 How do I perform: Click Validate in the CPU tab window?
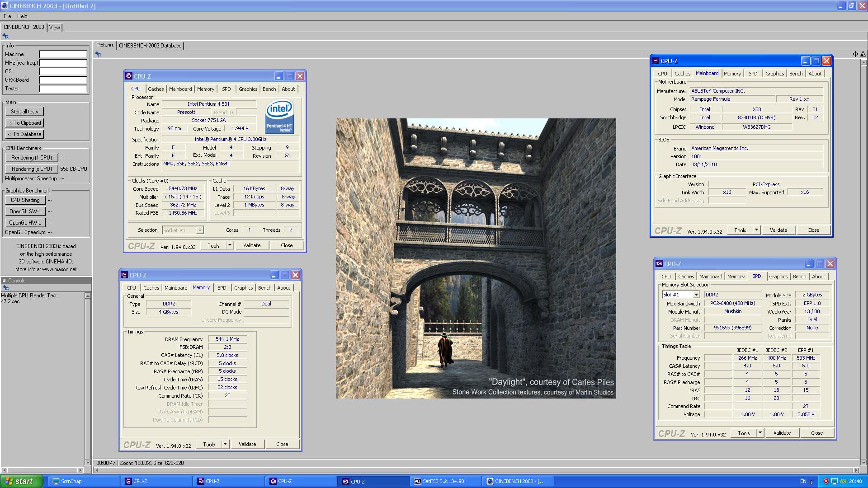pos(252,245)
